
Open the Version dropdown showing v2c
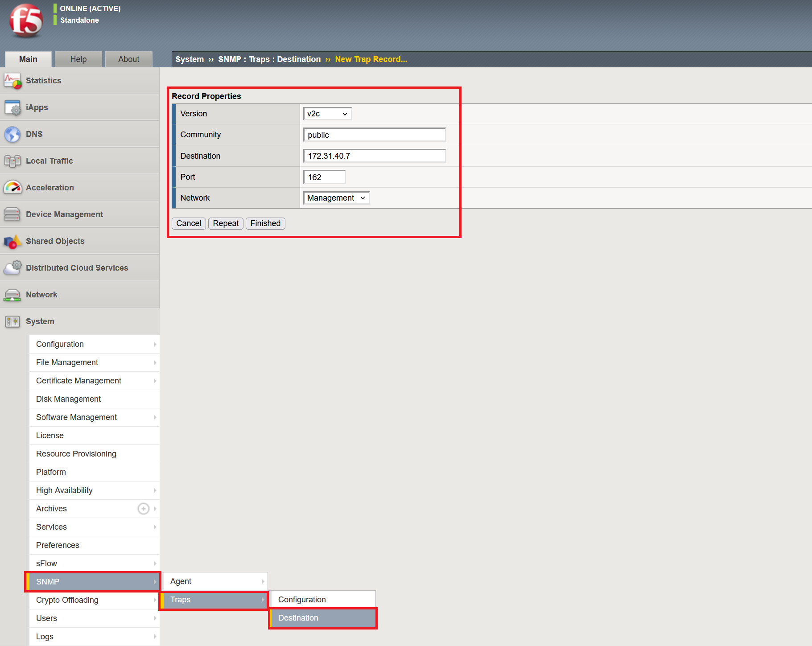pyautogui.click(x=327, y=114)
